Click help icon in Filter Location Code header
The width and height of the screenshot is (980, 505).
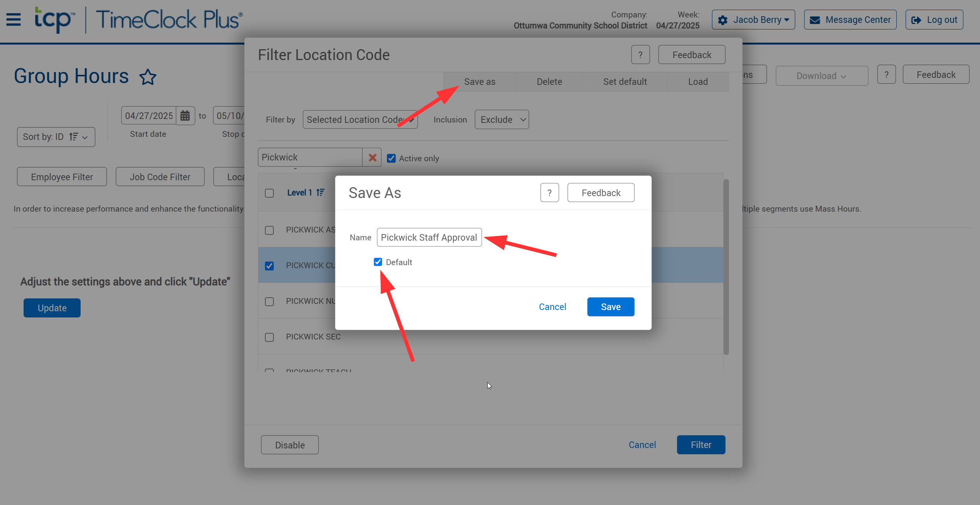pyautogui.click(x=640, y=55)
